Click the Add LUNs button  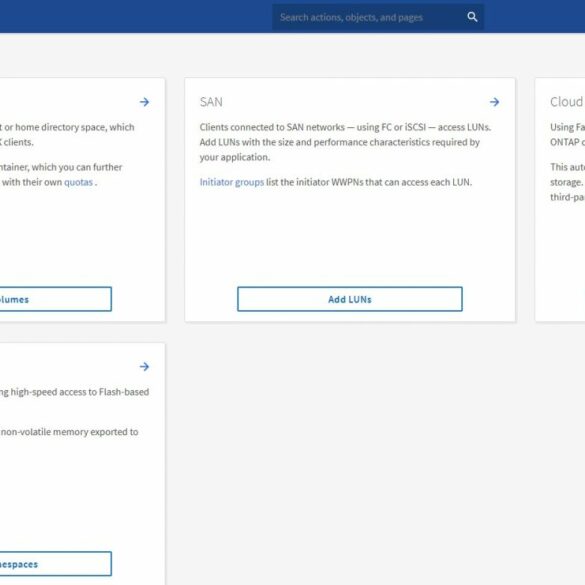click(x=350, y=299)
